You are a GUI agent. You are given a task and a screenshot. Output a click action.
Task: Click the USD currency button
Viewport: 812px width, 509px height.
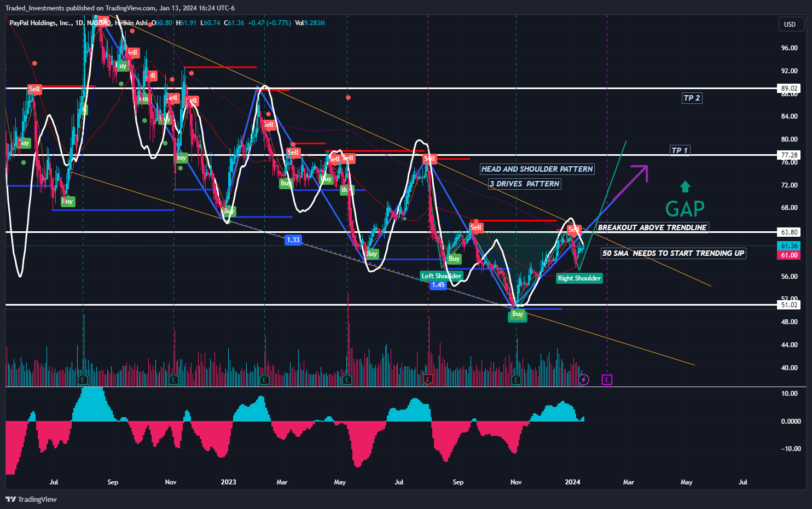[791, 24]
